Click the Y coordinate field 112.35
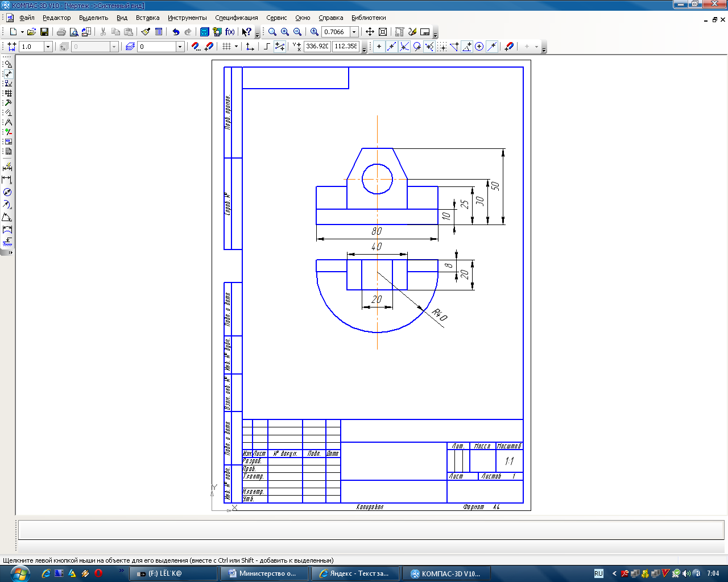 (x=345, y=47)
